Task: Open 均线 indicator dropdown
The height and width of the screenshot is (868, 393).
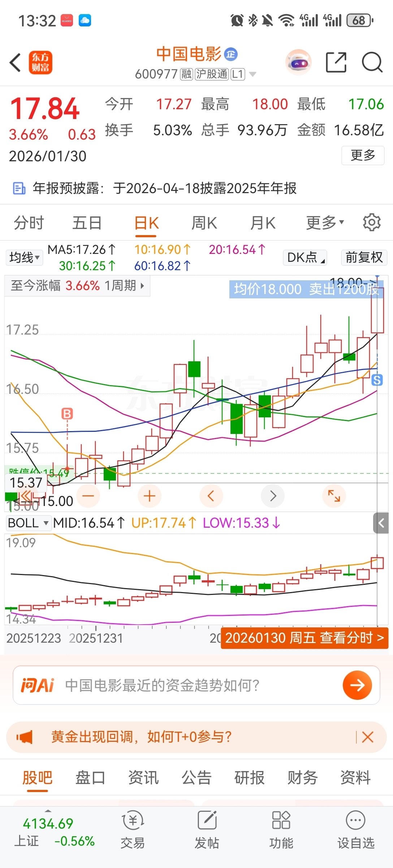Action: coord(24,258)
